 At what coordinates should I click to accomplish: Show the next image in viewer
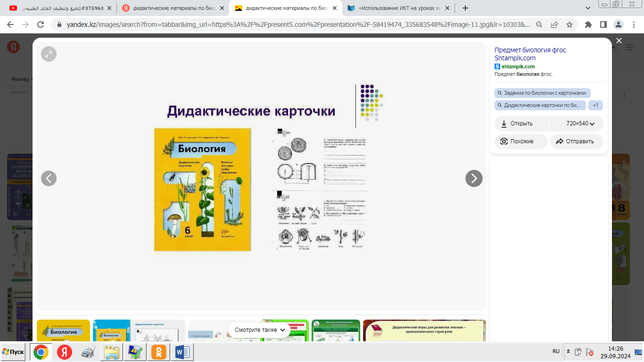coord(474,178)
